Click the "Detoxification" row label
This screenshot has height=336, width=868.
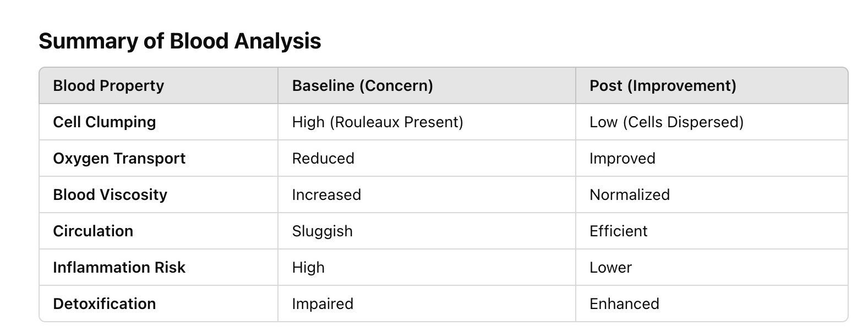(104, 304)
